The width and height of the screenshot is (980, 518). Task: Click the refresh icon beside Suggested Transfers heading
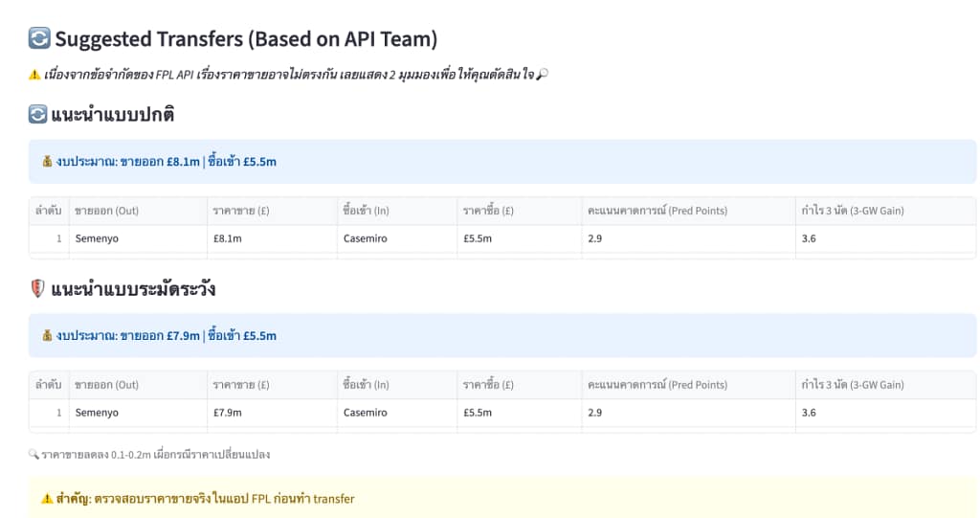click(x=39, y=39)
